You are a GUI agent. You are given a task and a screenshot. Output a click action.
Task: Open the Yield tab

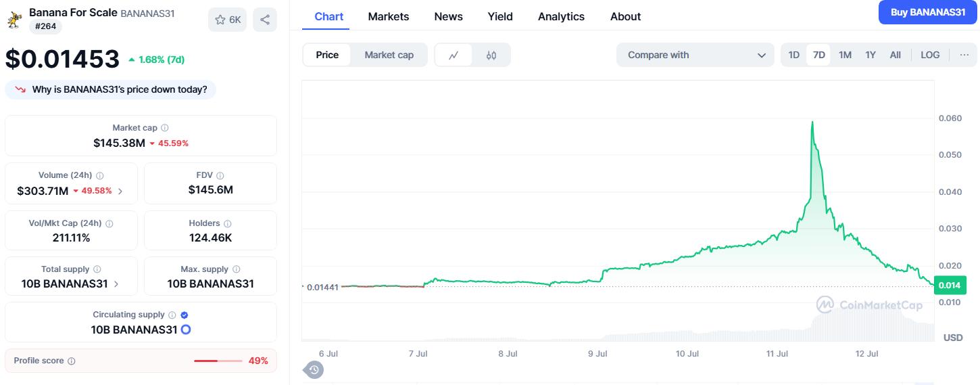500,16
